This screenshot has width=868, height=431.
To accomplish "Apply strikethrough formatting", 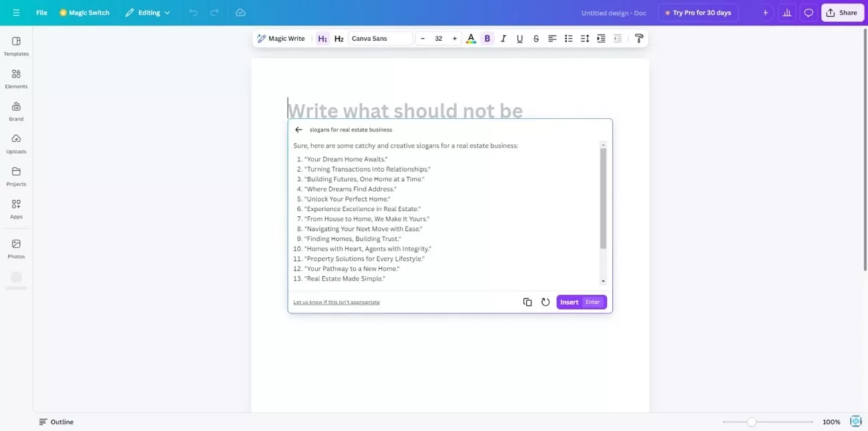I will (535, 38).
